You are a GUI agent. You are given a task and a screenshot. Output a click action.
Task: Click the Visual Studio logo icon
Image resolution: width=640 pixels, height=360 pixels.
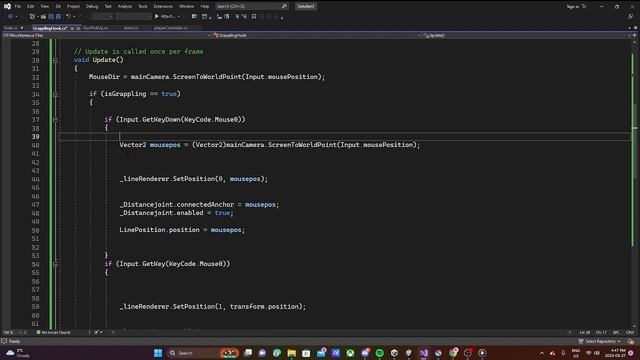tap(7, 6)
